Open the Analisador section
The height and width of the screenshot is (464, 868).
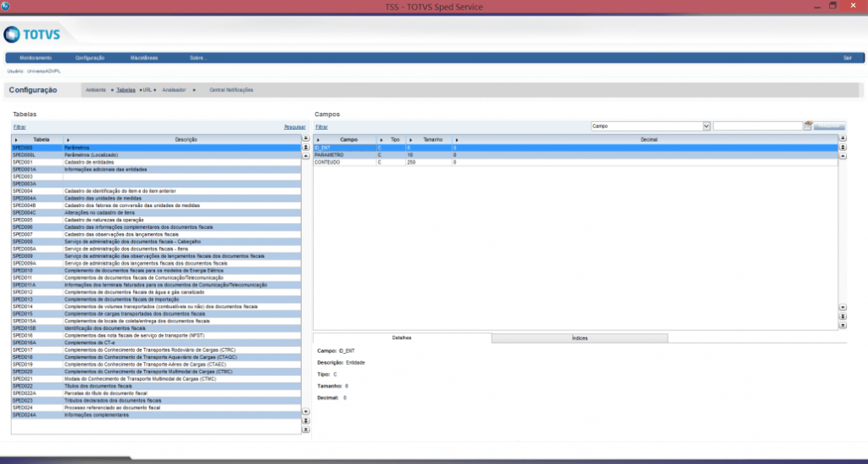174,90
